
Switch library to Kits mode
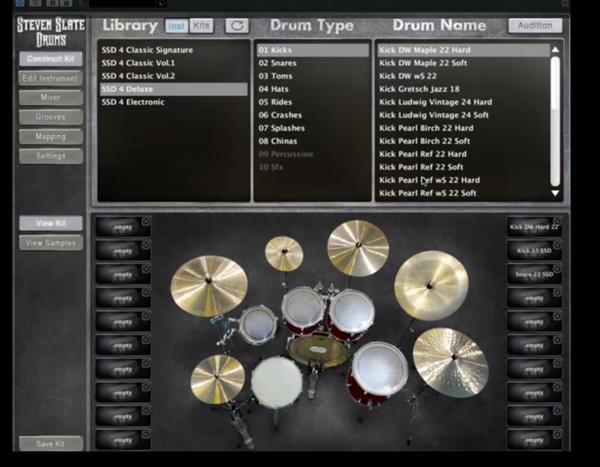tap(201, 26)
